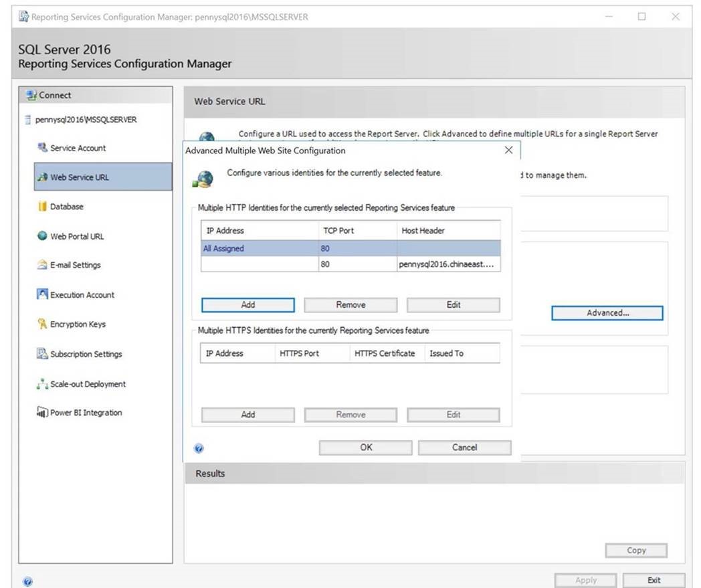The width and height of the screenshot is (701, 588).
Task: Click the Power BI Integration icon
Action: pyautogui.click(x=42, y=413)
